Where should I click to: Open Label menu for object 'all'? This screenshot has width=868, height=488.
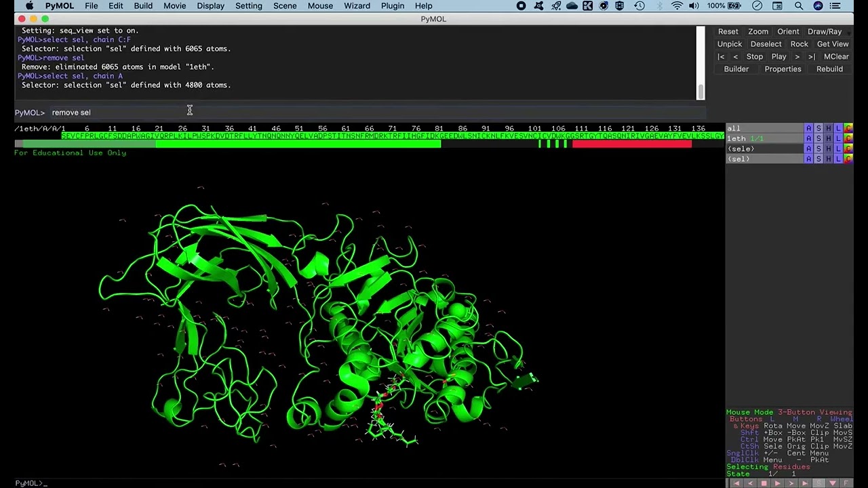[x=838, y=128]
